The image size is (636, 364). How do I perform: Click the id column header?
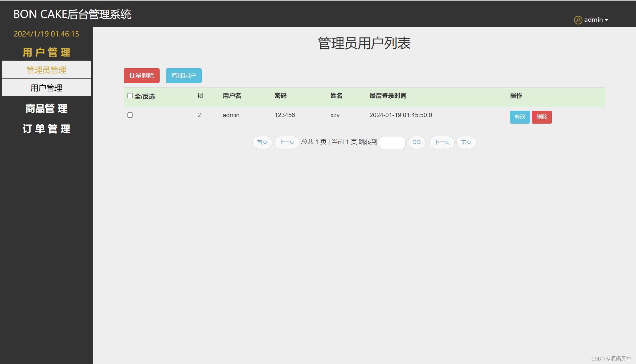[200, 96]
